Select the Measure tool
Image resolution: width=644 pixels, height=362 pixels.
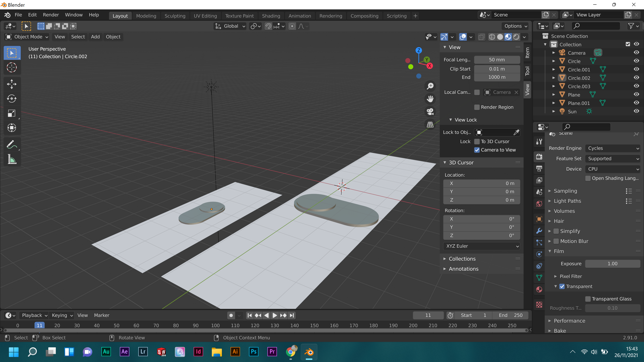tap(12, 159)
